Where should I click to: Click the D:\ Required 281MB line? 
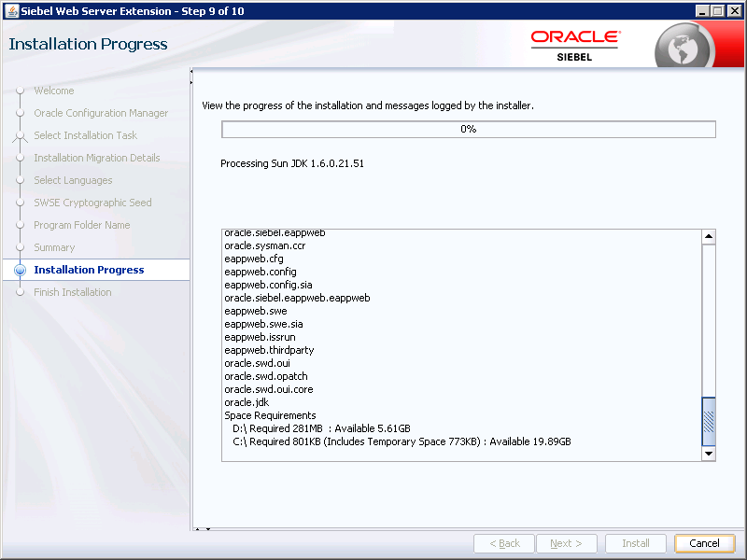point(321,428)
